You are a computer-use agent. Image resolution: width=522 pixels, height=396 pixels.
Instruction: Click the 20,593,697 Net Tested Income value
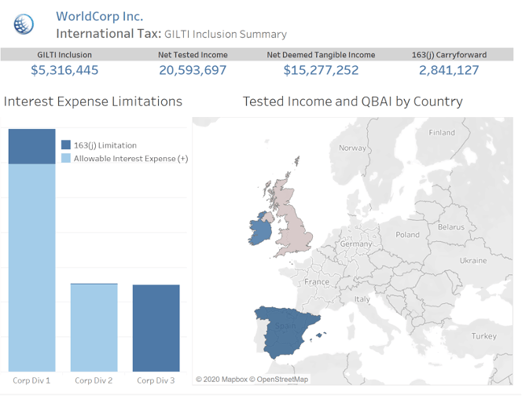[193, 70]
